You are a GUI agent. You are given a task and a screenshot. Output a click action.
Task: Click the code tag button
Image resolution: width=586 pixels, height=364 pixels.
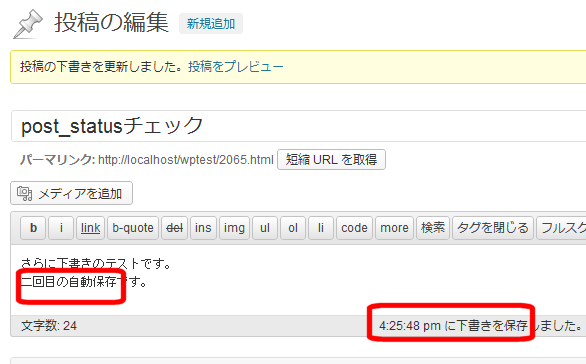point(354,228)
